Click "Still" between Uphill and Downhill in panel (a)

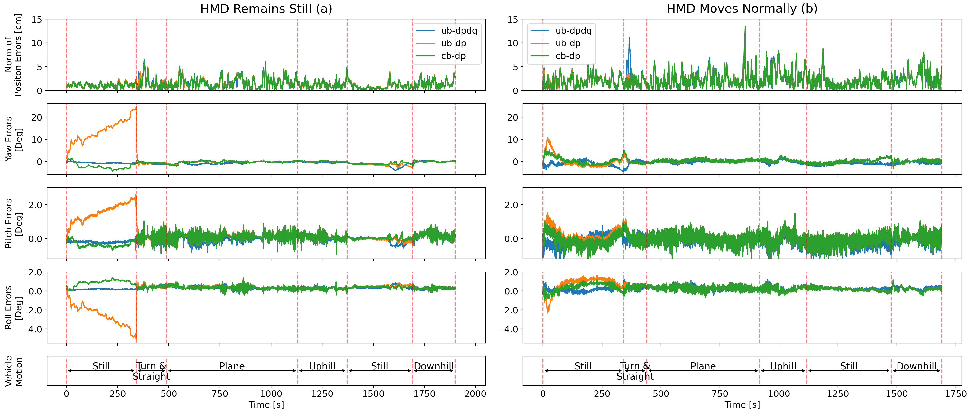(380, 366)
